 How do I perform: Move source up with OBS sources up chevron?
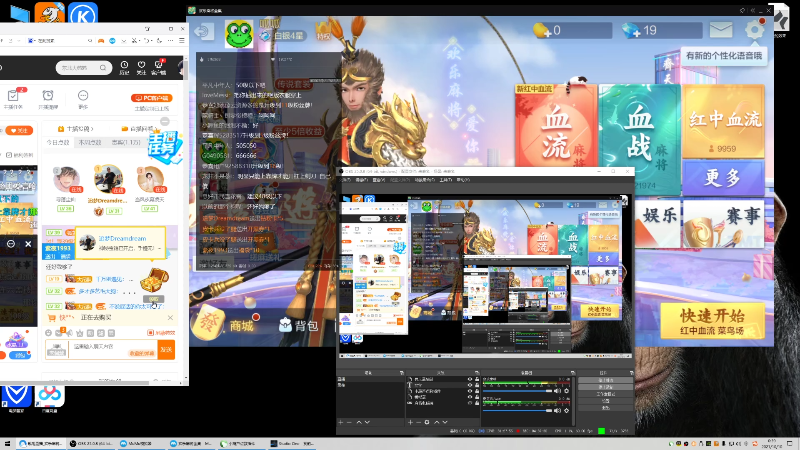point(436,422)
